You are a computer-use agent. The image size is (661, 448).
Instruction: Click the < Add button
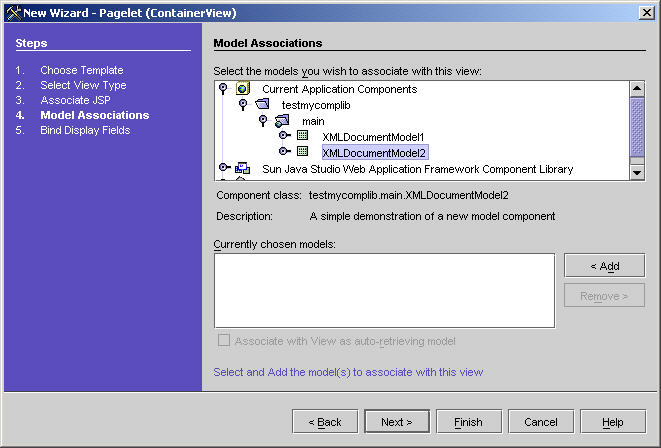click(604, 266)
